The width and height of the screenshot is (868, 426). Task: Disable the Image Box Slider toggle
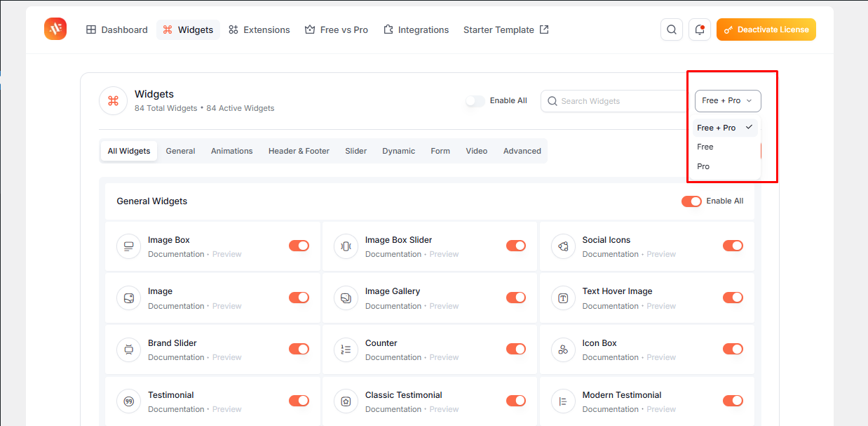coord(516,246)
